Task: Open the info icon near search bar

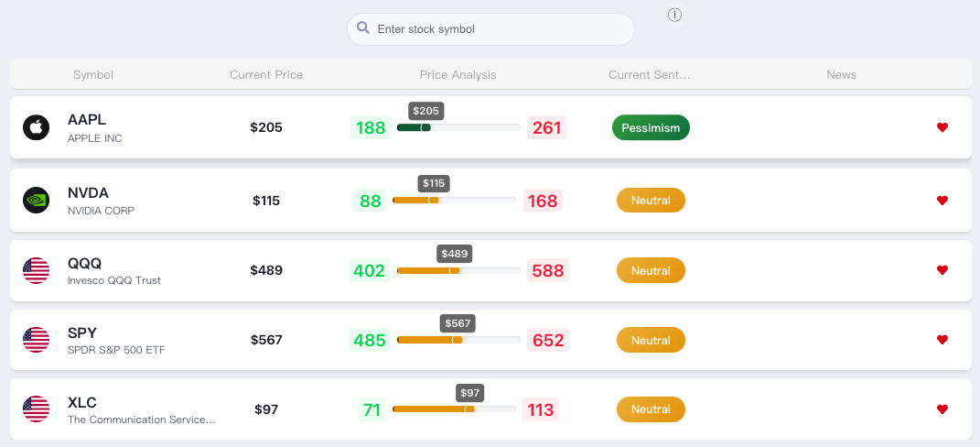Action: click(x=674, y=15)
